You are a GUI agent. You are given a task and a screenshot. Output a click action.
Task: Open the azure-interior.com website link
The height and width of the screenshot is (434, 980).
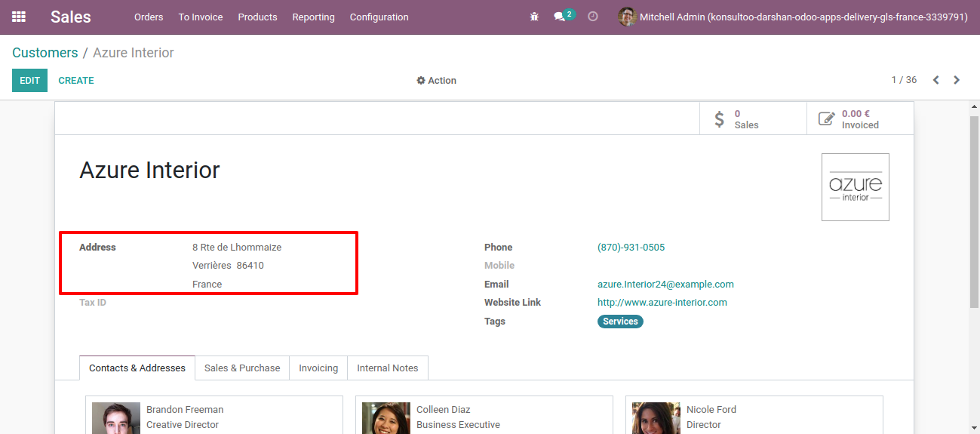pyautogui.click(x=662, y=303)
